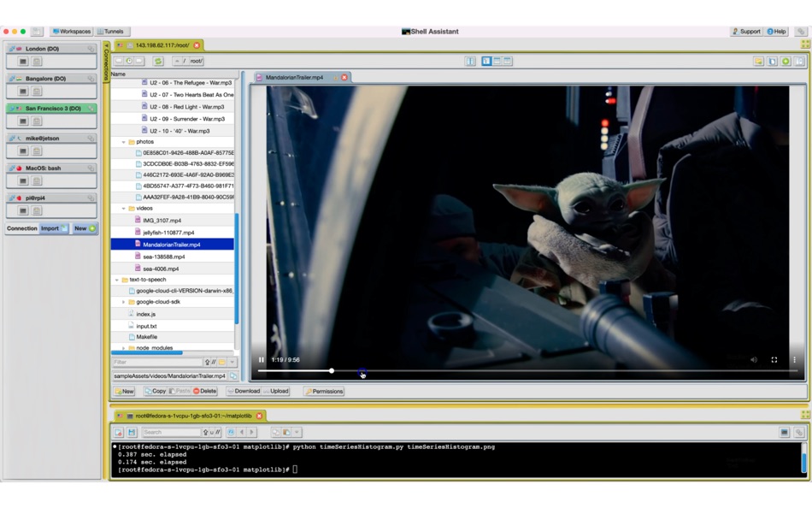
Task: Copy file path next to path field
Action: (233, 376)
